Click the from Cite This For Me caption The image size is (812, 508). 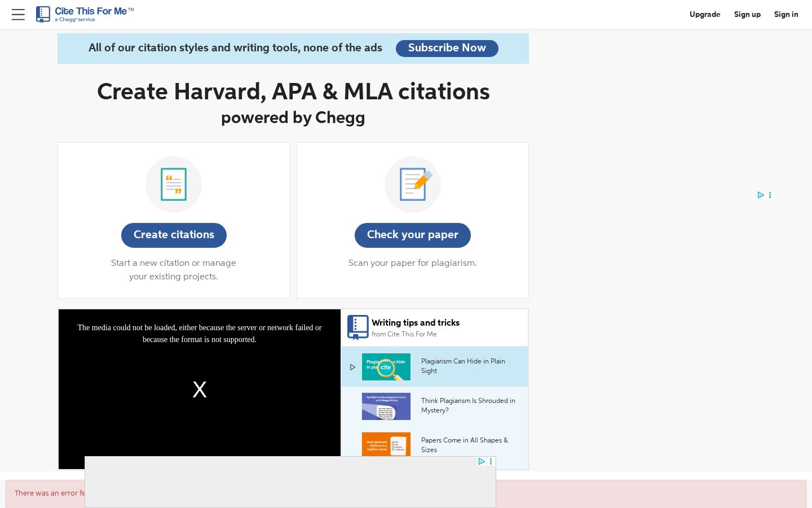[404, 334]
